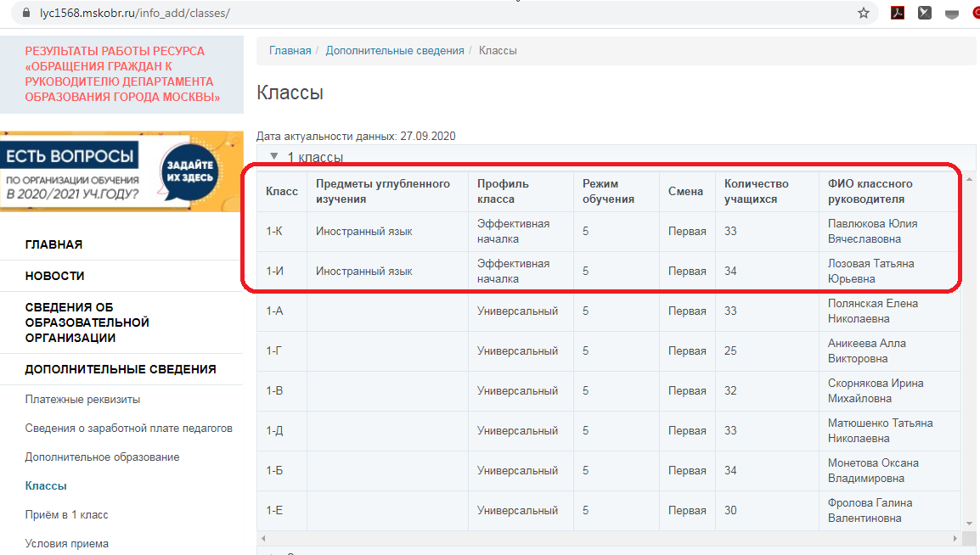Collapse the '1 классы' section triangle
Image resolution: width=980 pixels, height=555 pixels.
pos(273,156)
